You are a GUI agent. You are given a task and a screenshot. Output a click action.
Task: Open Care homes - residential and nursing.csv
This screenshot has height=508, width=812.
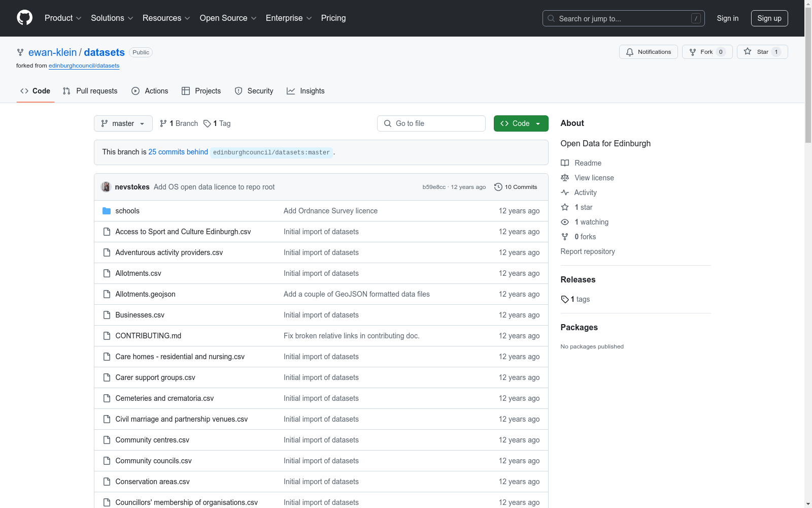[180, 357]
